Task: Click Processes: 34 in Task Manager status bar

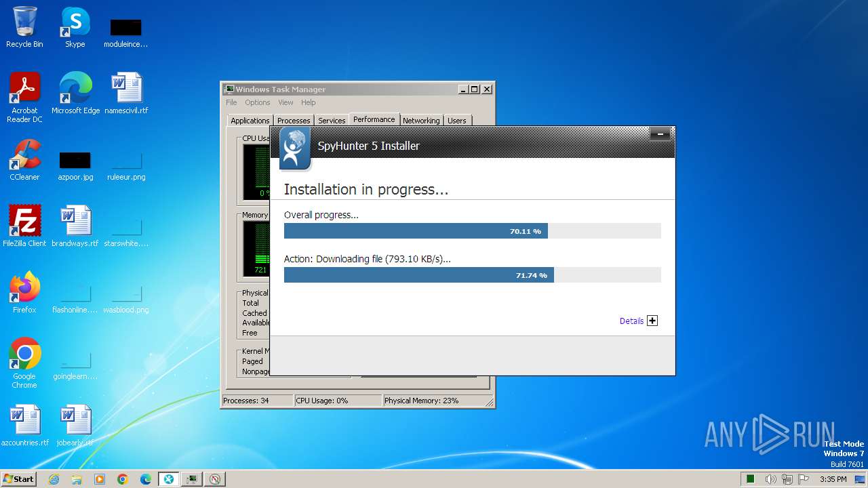Action: coord(258,401)
